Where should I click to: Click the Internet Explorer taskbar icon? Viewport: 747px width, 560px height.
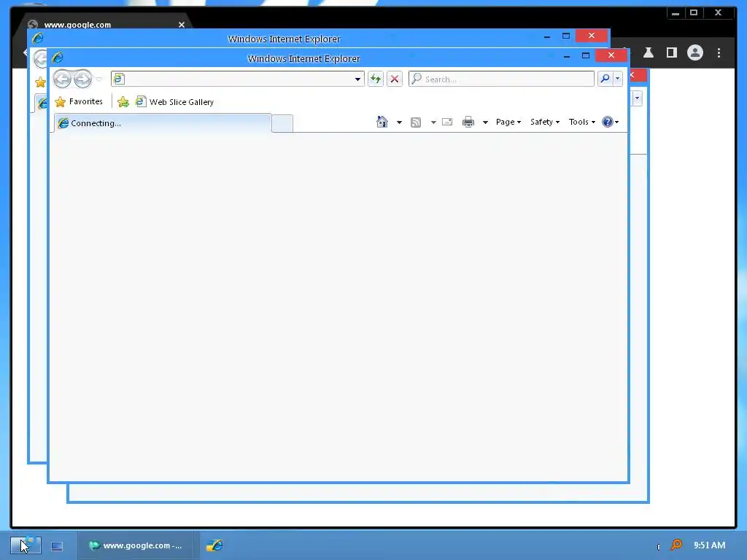(x=214, y=545)
